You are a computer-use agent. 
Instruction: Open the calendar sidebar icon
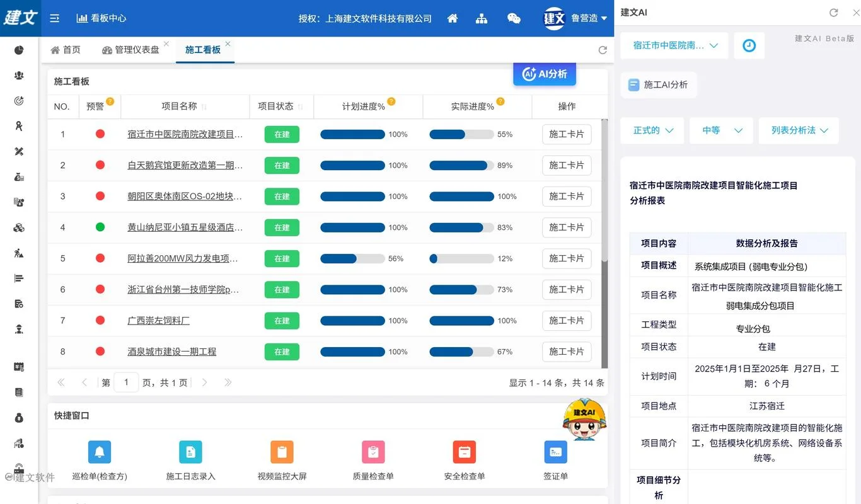(x=19, y=367)
